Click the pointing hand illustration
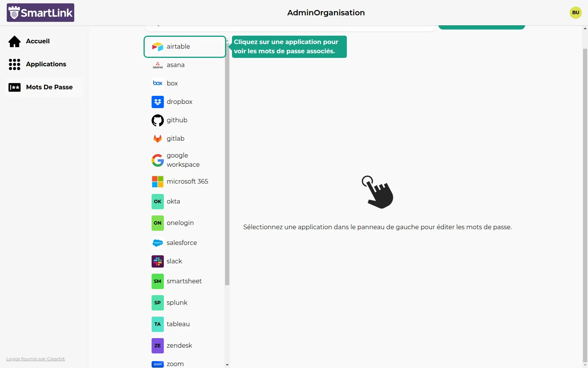 pos(377,192)
